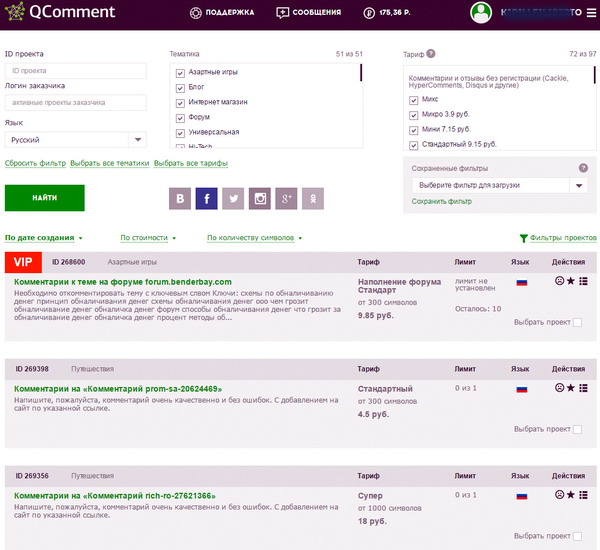The width and height of the screenshot is (600, 550).
Task: Open Сообщения messages icon
Action: click(282, 13)
